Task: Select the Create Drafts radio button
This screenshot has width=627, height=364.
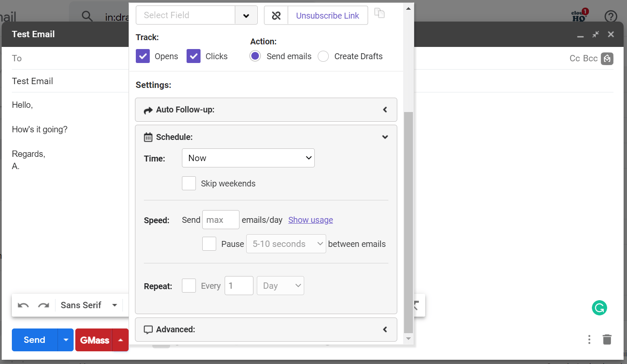Action: (x=323, y=56)
